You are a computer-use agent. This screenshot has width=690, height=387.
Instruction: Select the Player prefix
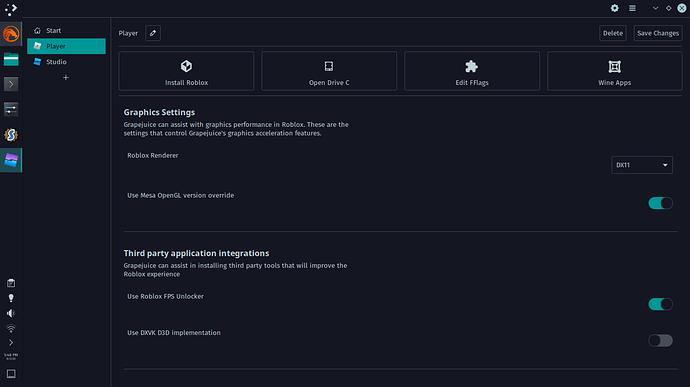[x=66, y=46]
